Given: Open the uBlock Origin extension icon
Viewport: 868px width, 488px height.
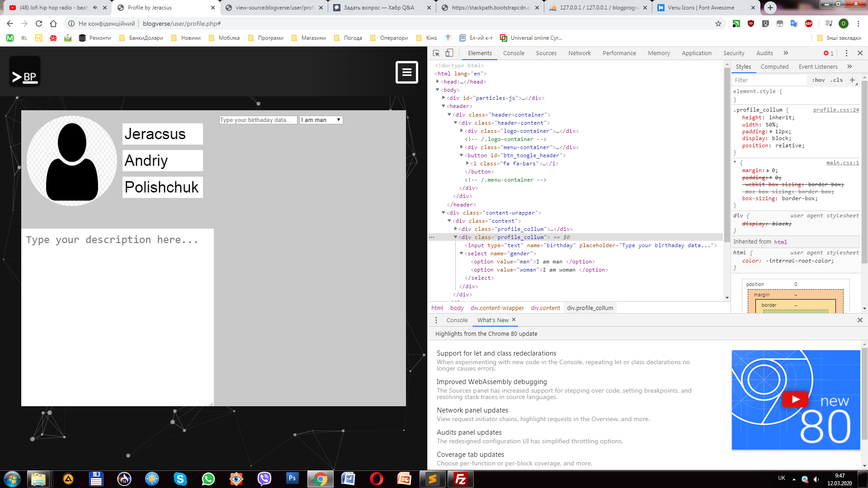Looking at the screenshot, I should [x=751, y=23].
